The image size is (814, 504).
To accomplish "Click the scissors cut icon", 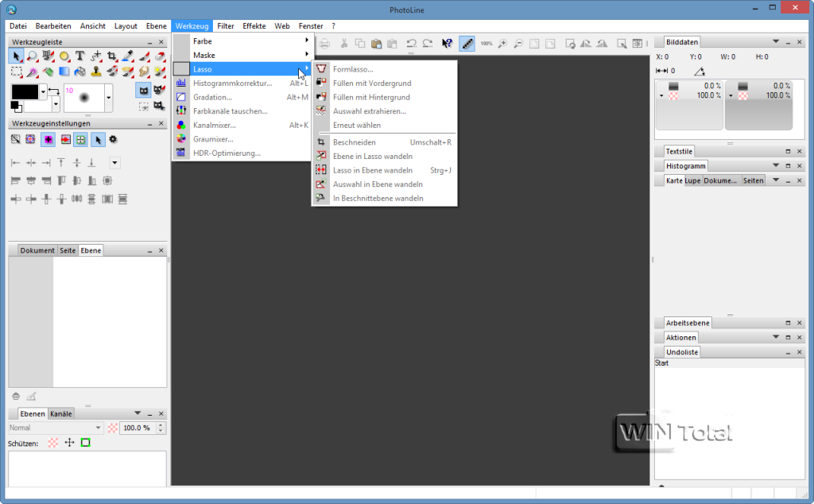I will [x=343, y=44].
